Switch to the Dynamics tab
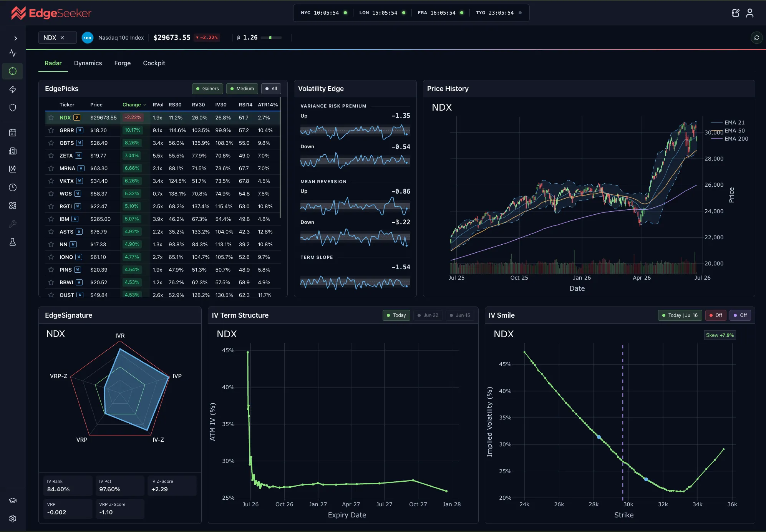 click(x=88, y=63)
